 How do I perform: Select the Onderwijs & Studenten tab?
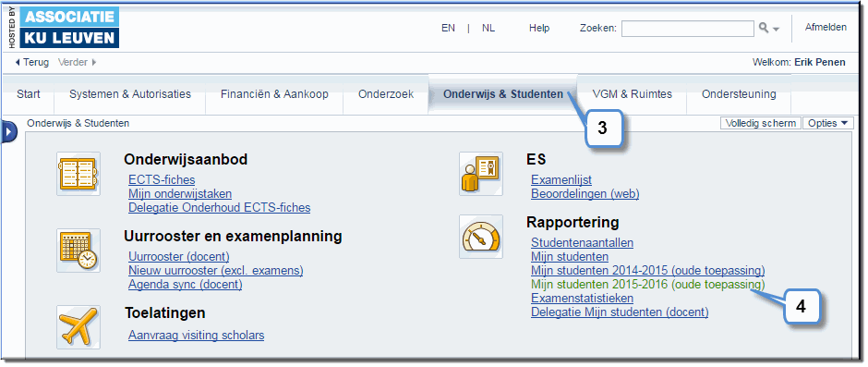click(x=502, y=94)
